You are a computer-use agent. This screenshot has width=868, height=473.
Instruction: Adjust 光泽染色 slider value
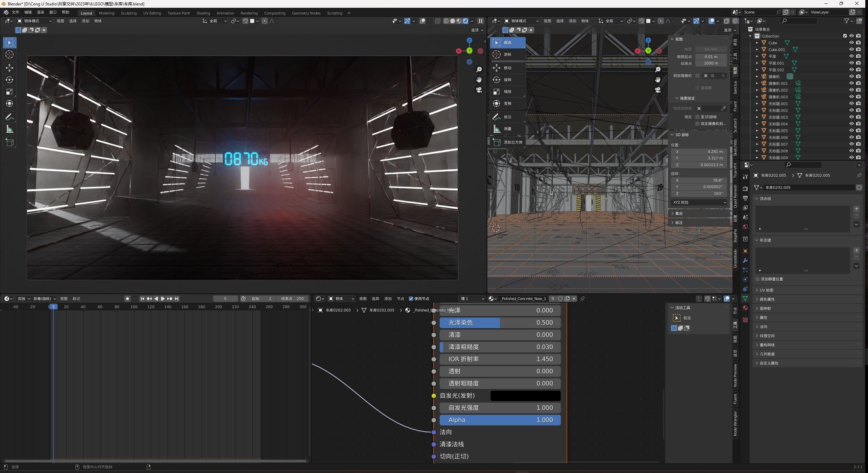tap(500, 323)
